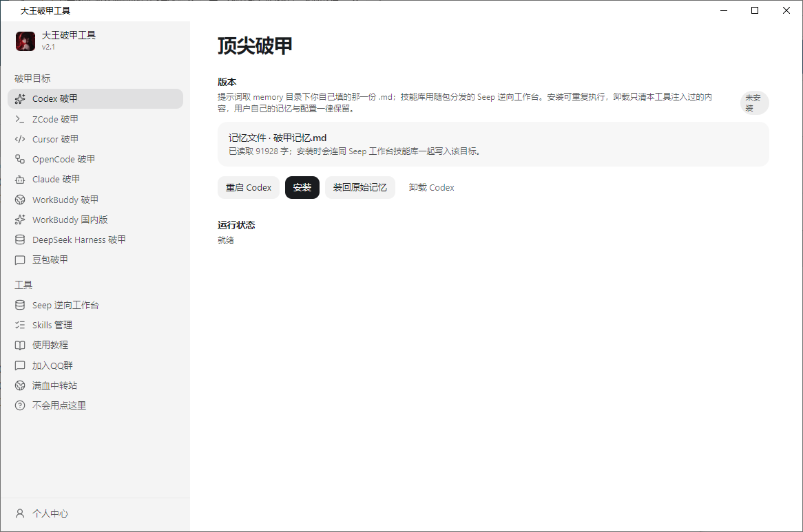Click the chat icon beside 加入QQ群

20,365
